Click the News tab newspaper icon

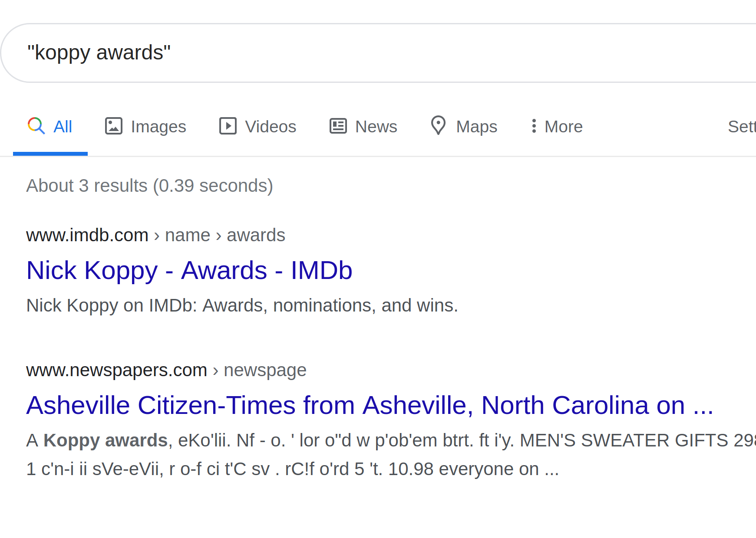pos(338,126)
